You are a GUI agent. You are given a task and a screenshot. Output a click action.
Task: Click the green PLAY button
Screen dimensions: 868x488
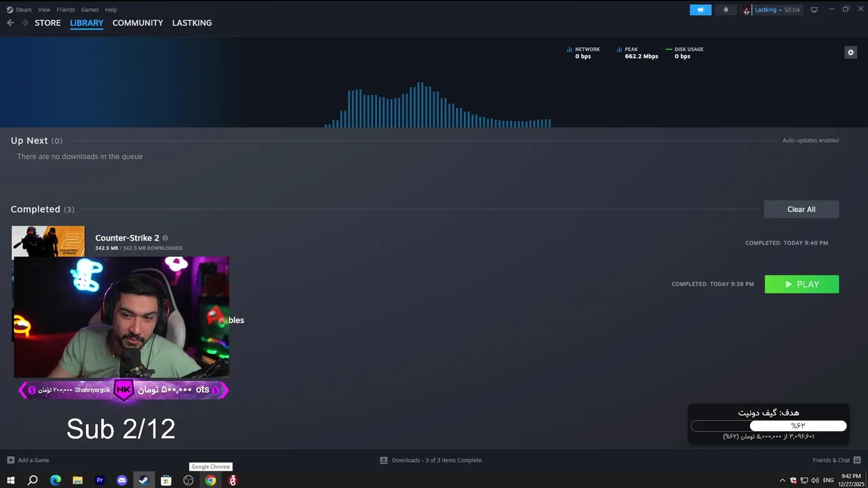coord(802,285)
